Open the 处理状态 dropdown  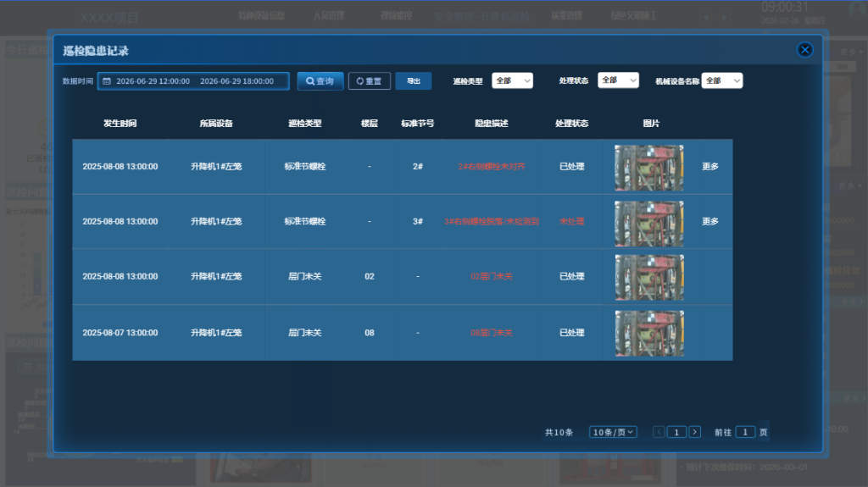[618, 80]
